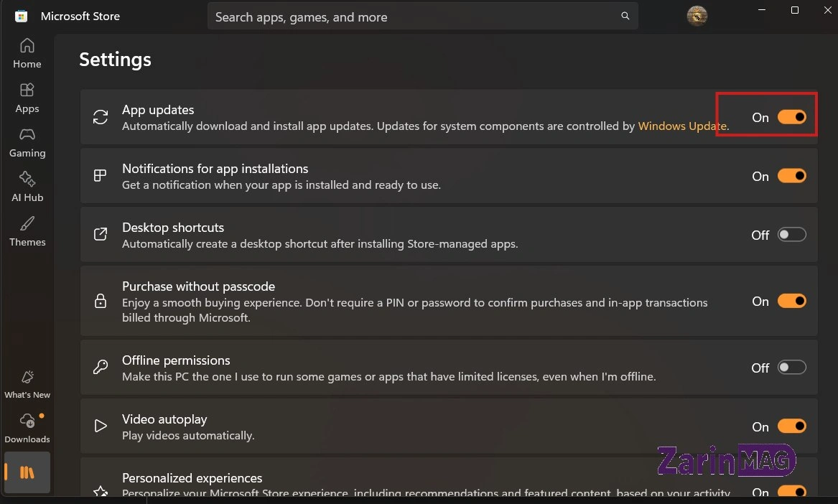Click the "Microsoft Store" window title
The height and width of the screenshot is (504, 838).
point(80,16)
